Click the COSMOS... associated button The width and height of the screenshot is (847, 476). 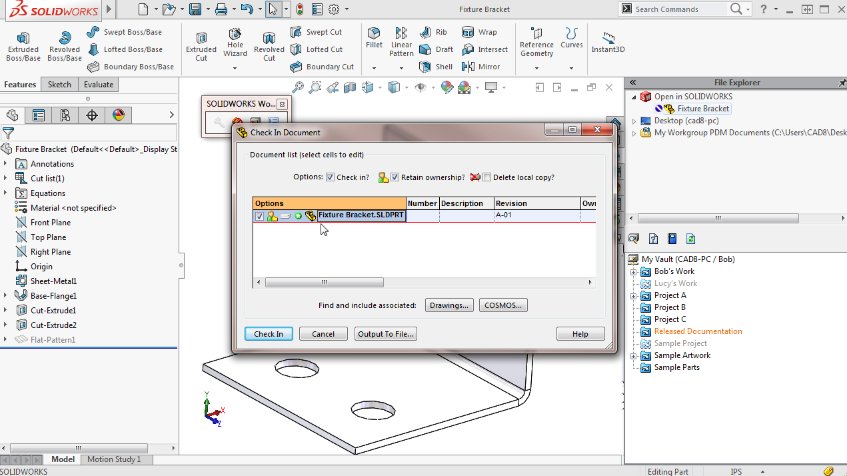point(503,305)
